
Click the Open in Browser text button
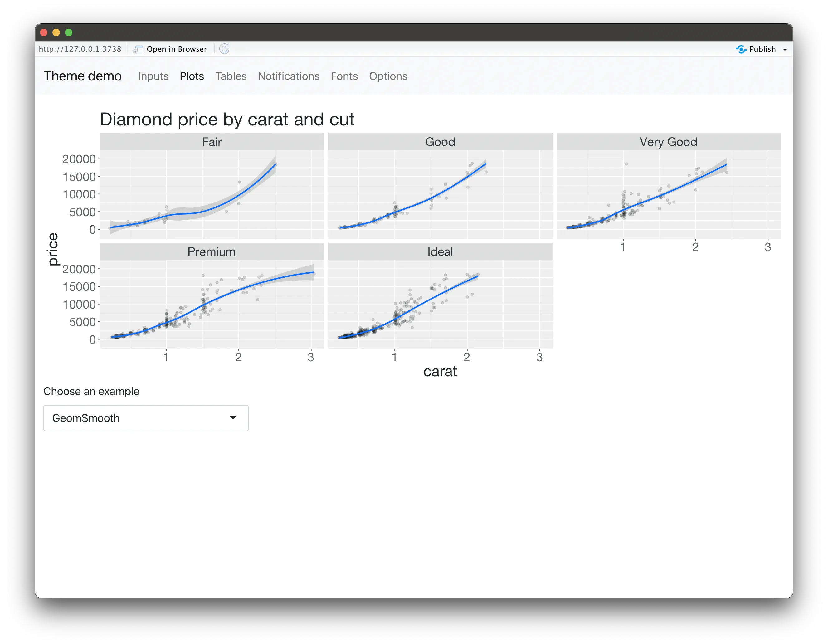(177, 49)
